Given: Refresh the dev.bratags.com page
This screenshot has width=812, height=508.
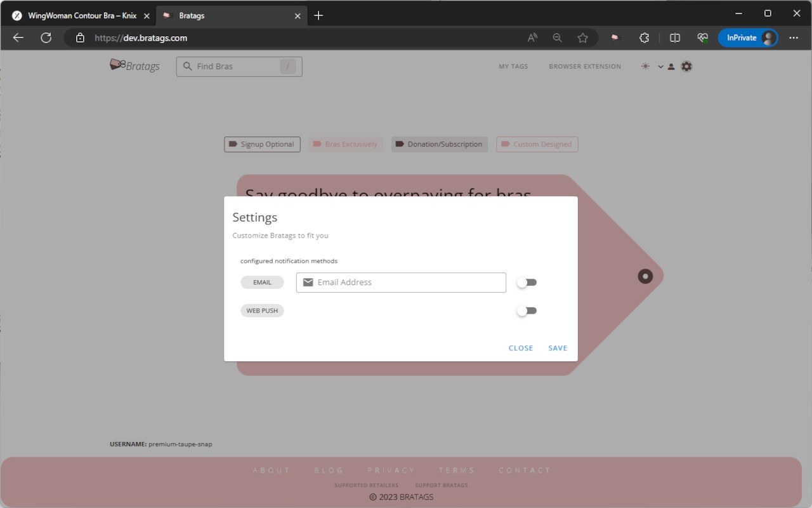Looking at the screenshot, I should [x=46, y=37].
